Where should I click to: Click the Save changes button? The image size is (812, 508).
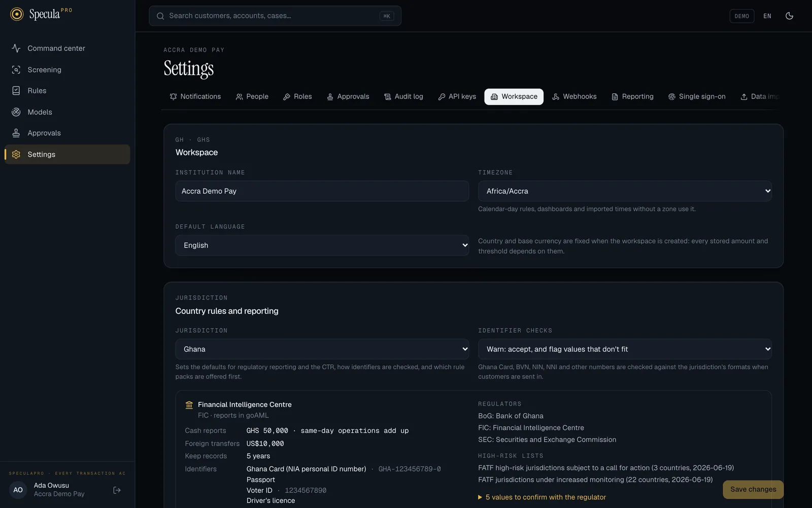coord(753,490)
